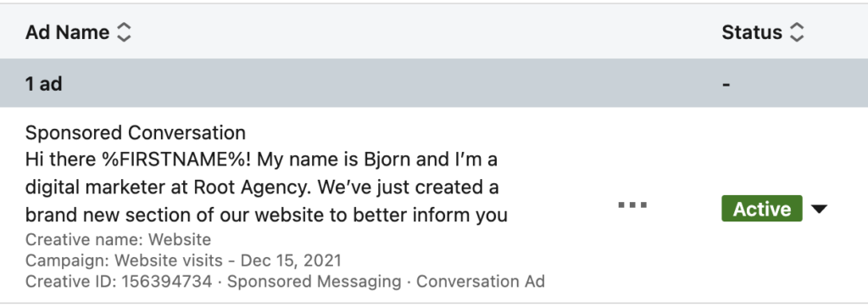Click the 'Hi there %FIRSTNAME%' message line
The height and width of the screenshot is (308, 868).
coord(261,160)
